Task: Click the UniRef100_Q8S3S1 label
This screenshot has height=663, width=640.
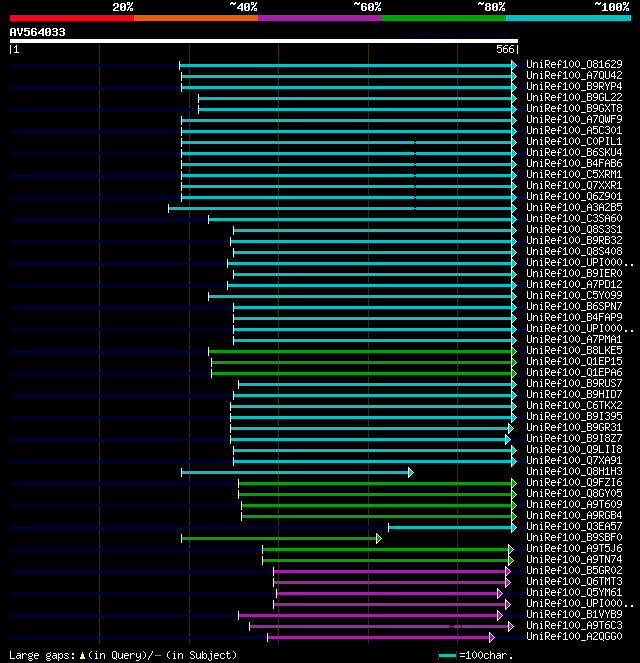Action: pos(574,229)
